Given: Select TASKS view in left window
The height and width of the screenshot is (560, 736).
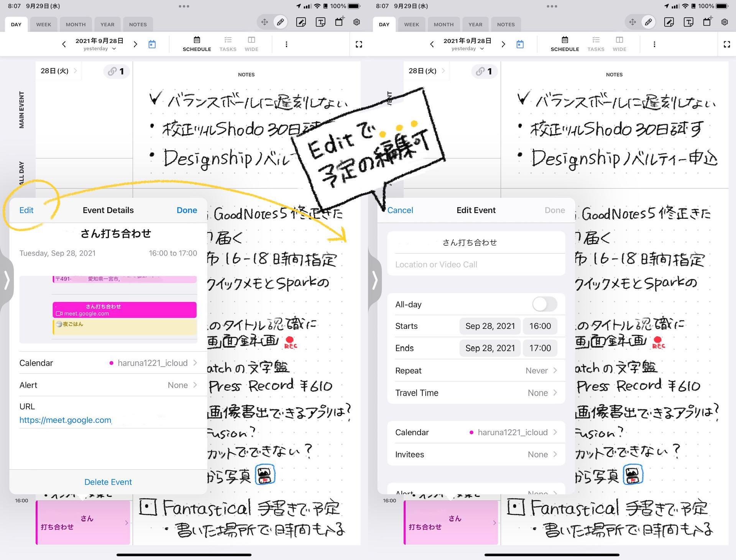Looking at the screenshot, I should coord(228,44).
